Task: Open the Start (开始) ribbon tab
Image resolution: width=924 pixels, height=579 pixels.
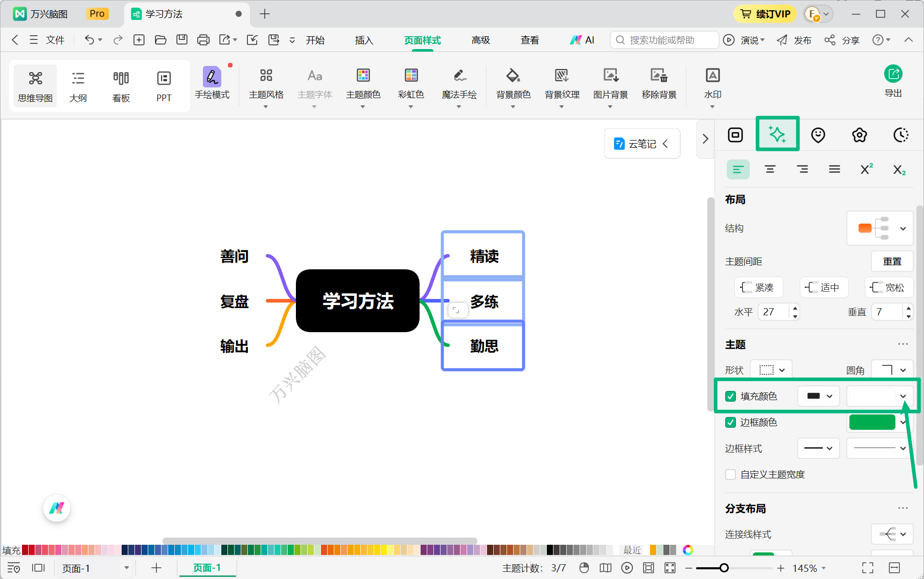Action: (x=315, y=40)
